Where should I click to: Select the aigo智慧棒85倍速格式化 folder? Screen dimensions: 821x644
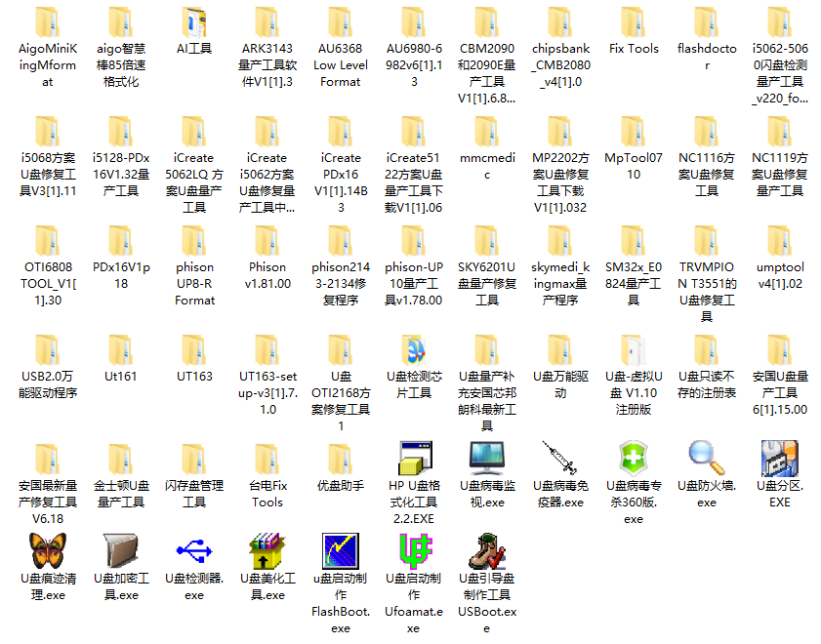tap(121, 22)
